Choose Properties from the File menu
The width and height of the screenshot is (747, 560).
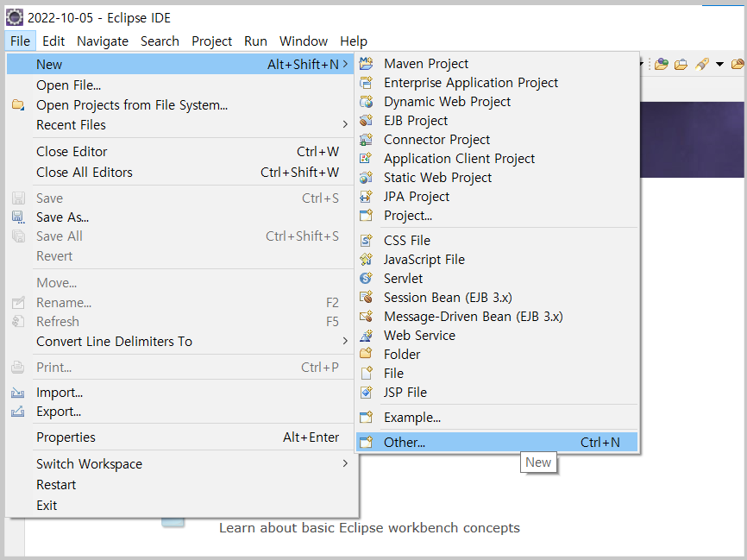click(x=180, y=437)
